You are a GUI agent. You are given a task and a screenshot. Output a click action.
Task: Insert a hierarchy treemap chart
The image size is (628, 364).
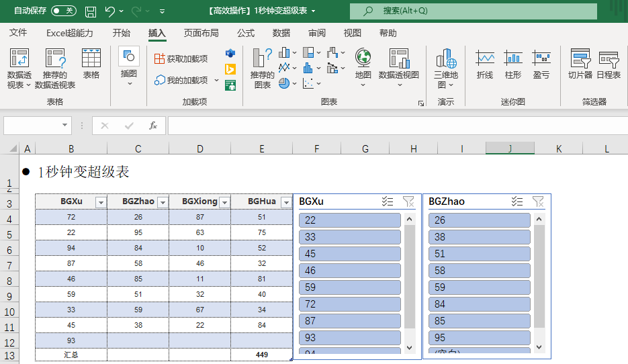(312, 53)
